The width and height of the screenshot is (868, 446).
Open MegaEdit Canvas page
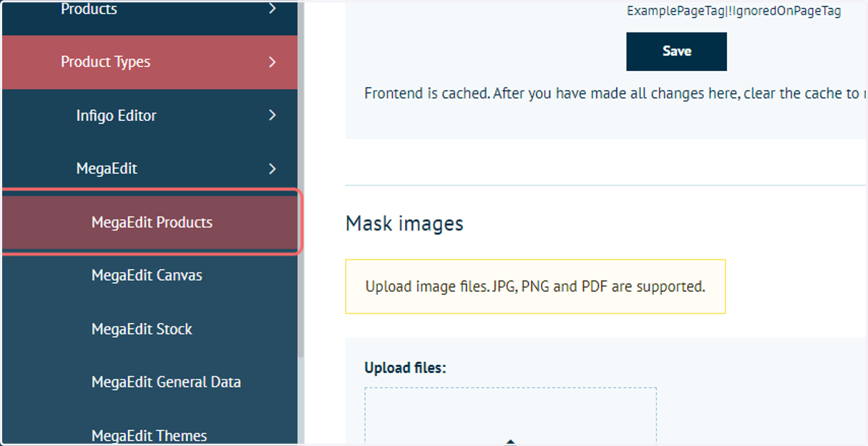click(150, 275)
